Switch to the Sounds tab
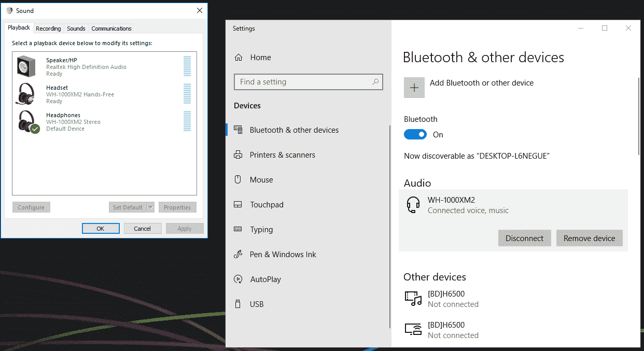 [x=76, y=29]
